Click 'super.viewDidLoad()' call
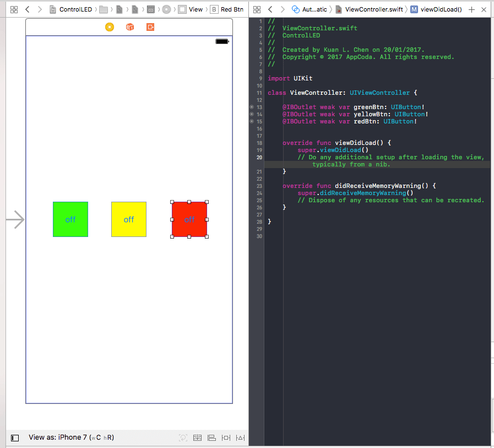The height and width of the screenshot is (448, 494). [333, 150]
